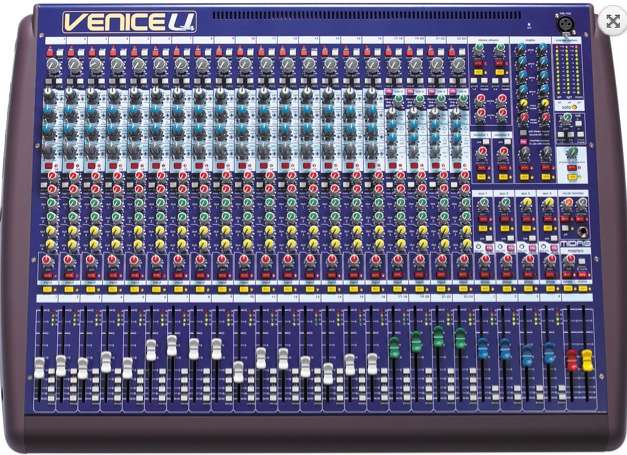
Task: Solo the monitor 2 output
Action: (503, 177)
